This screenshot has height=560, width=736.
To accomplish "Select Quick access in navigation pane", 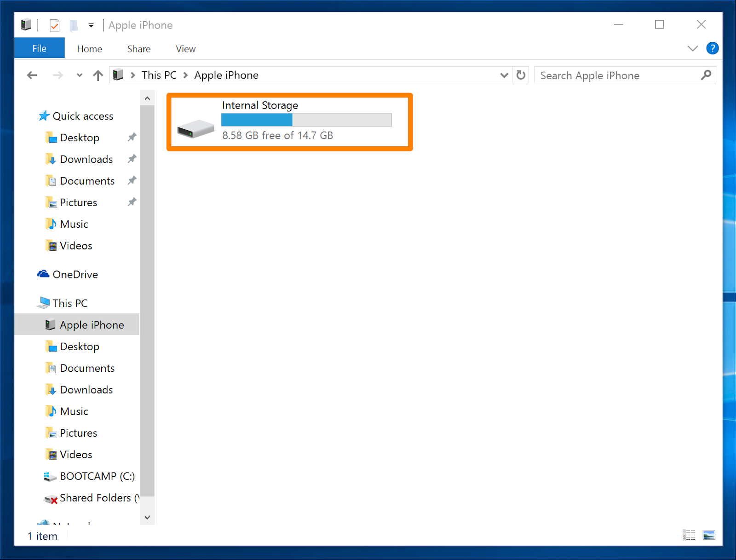I will tap(76, 116).
